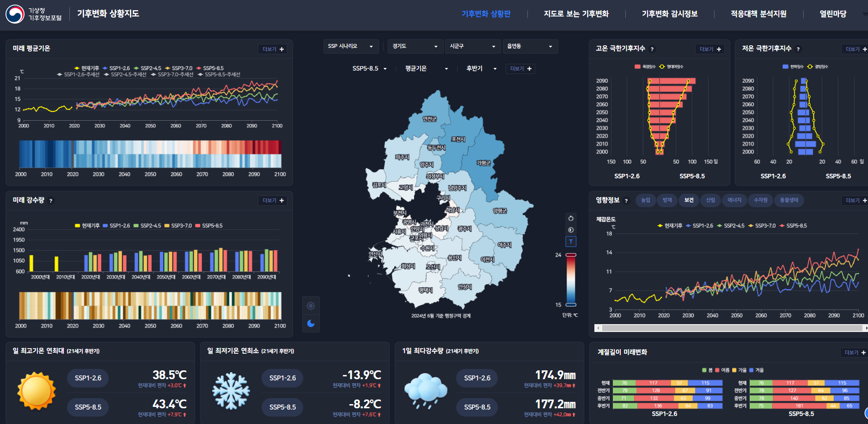The height and width of the screenshot is (424, 868).
Task: Click the sun icon in 일 최고기온 card
Action: click(x=37, y=391)
